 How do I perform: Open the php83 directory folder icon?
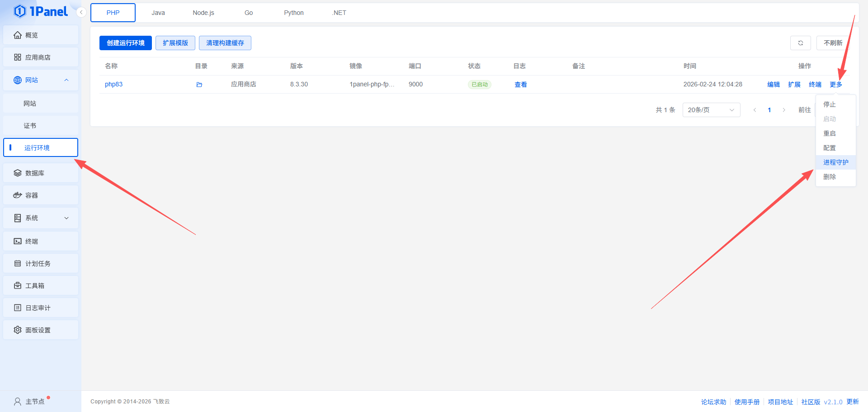pyautogui.click(x=199, y=85)
